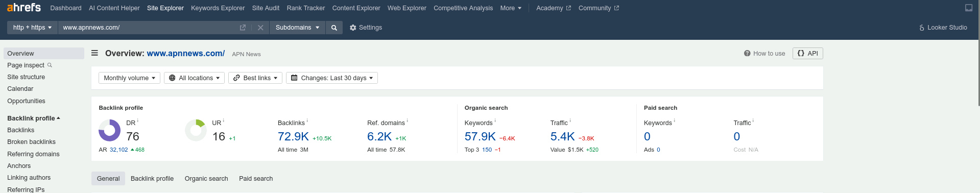Click the www.apnnews.com/ overview link

pyautogui.click(x=186, y=53)
